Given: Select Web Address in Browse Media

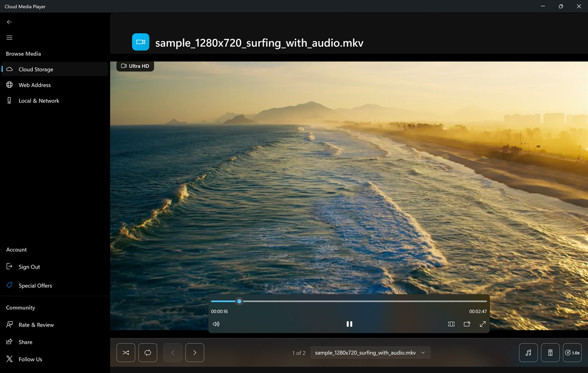Looking at the screenshot, I should pyautogui.click(x=35, y=85).
